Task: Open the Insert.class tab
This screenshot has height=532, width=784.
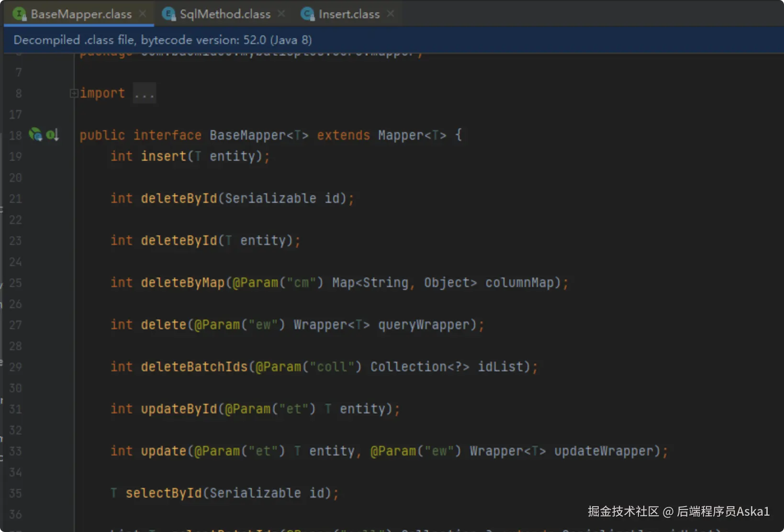Action: (x=349, y=14)
